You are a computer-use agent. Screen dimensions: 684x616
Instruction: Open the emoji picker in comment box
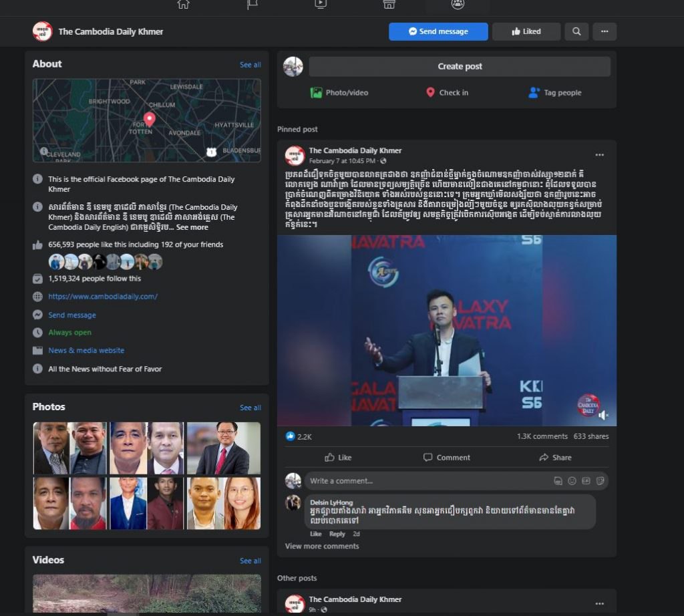click(x=572, y=481)
